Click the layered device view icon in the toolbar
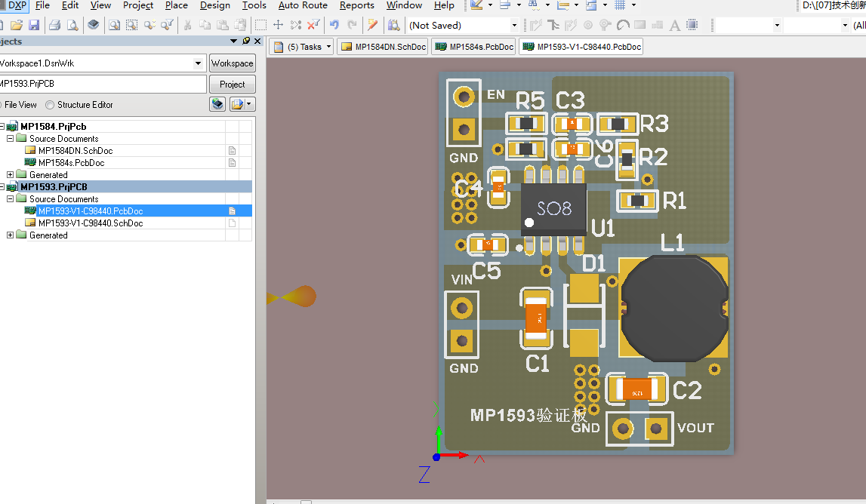This screenshot has width=866, height=504. [94, 25]
